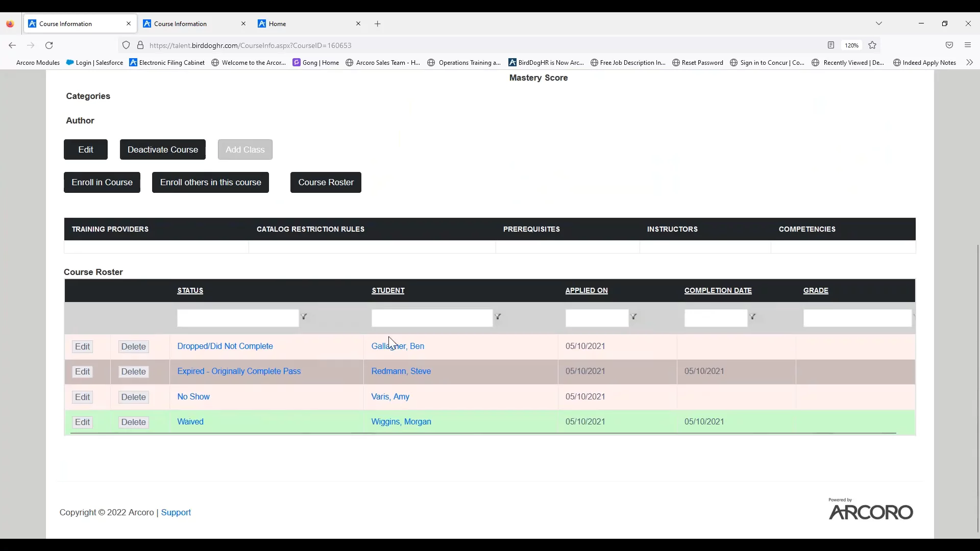This screenshot has width=980, height=551.
Task: Click the Deactivate Course button
Action: click(x=162, y=149)
